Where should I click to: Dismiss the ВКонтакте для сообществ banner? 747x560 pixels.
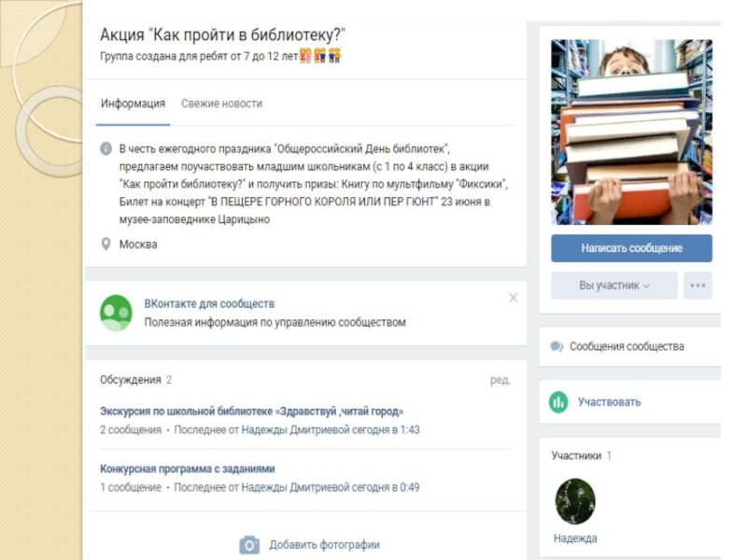pyautogui.click(x=513, y=298)
